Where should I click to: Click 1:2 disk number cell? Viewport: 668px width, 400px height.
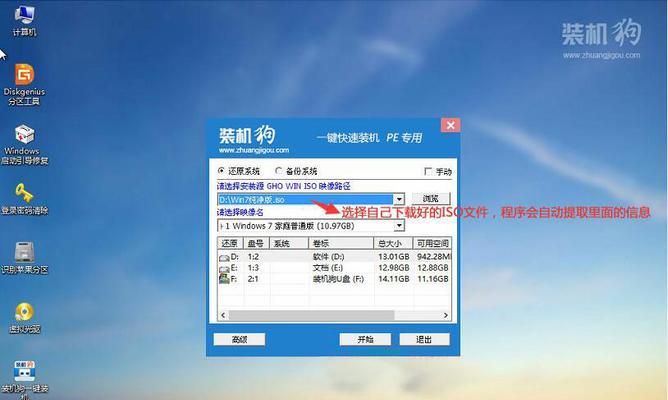click(x=253, y=257)
